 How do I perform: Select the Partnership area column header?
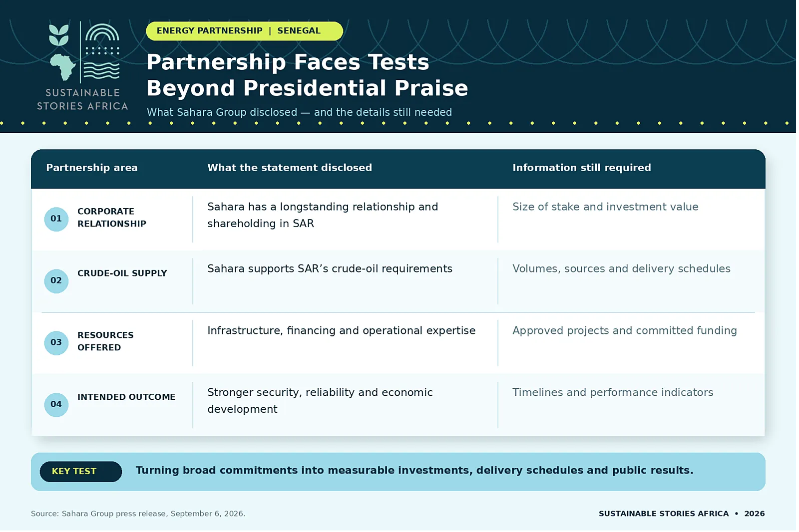tap(92, 168)
